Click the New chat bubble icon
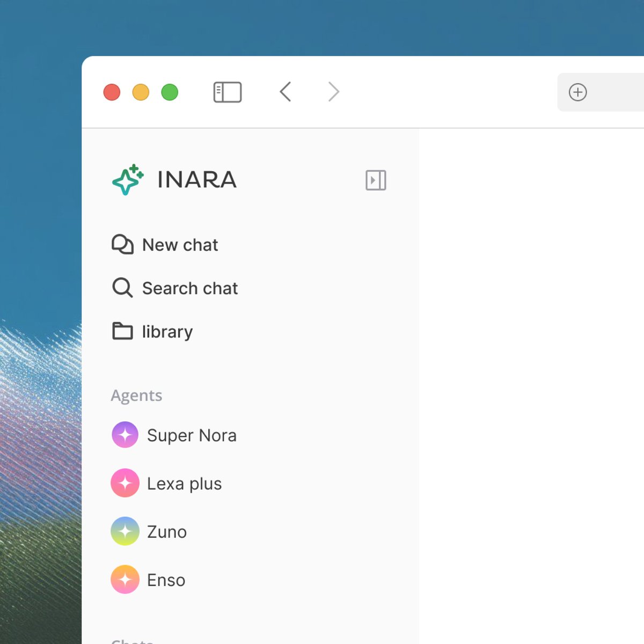Screen dimensions: 644x644 [x=122, y=245]
